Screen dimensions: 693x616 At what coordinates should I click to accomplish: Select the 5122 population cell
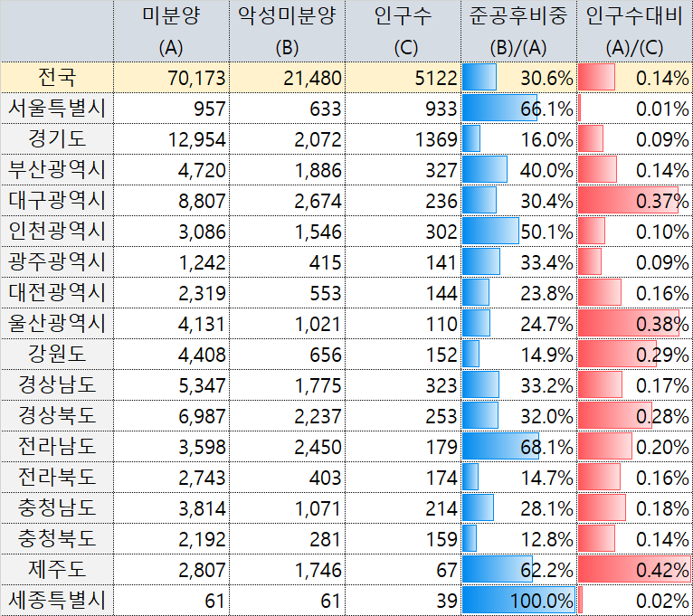point(403,77)
